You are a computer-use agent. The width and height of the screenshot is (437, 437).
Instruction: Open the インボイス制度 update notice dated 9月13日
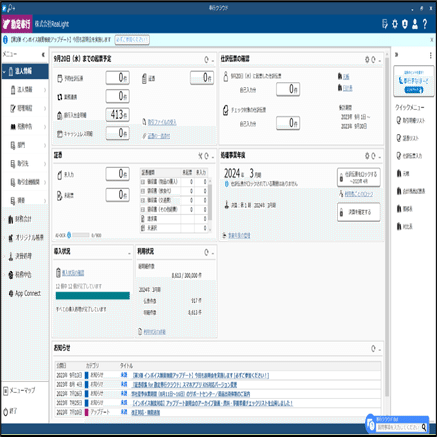pos(201,376)
